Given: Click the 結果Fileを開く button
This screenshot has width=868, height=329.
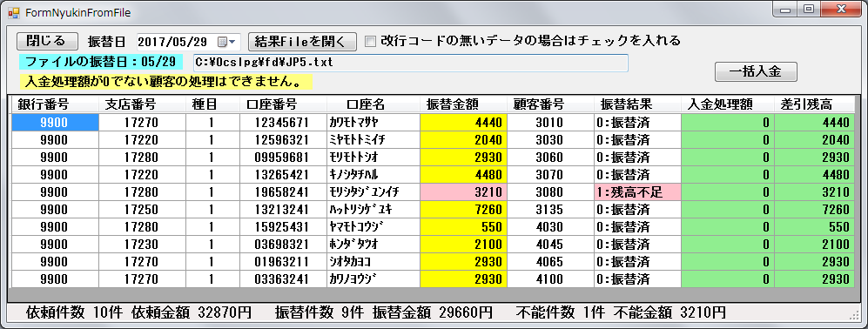Looking at the screenshot, I should point(302,41).
